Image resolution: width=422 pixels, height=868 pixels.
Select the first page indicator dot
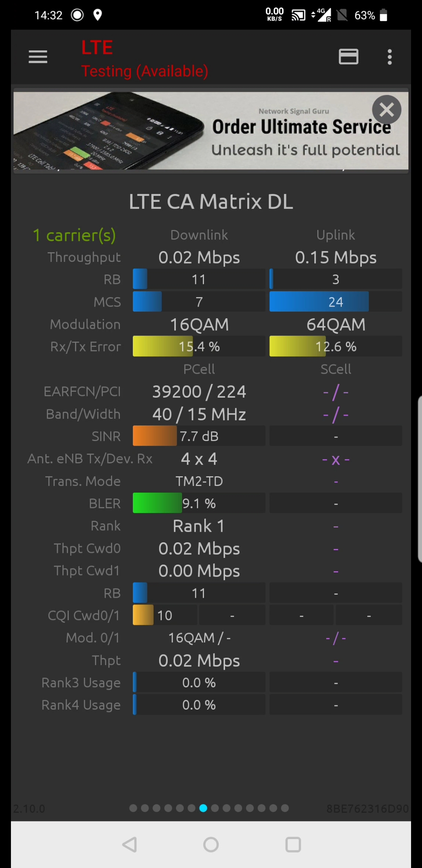pyautogui.click(x=133, y=808)
